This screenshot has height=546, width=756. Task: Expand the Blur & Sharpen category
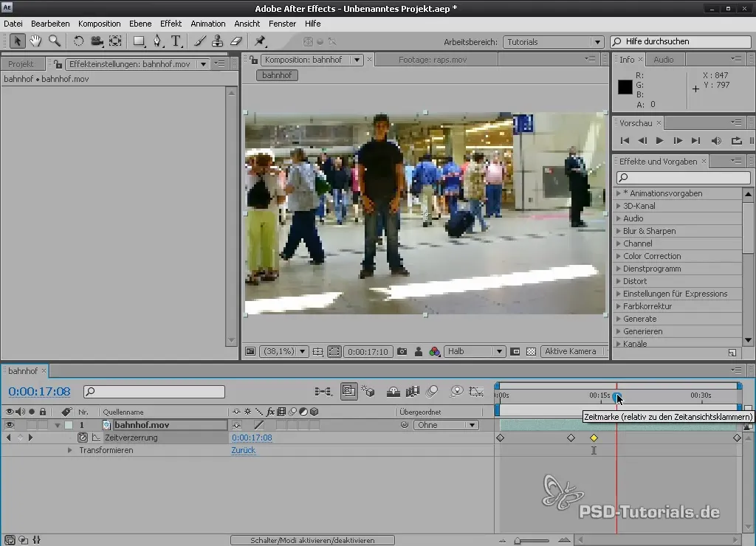pyautogui.click(x=619, y=231)
